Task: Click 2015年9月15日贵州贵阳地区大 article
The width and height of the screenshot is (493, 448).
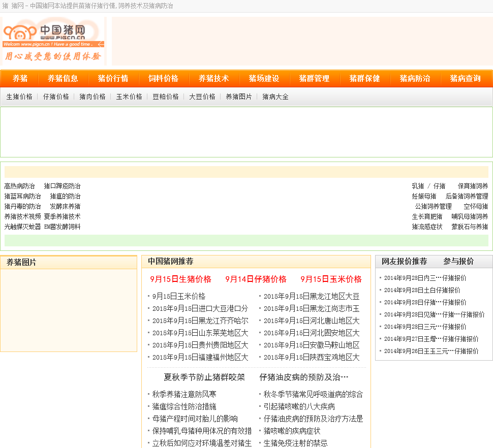Action: tap(200, 345)
